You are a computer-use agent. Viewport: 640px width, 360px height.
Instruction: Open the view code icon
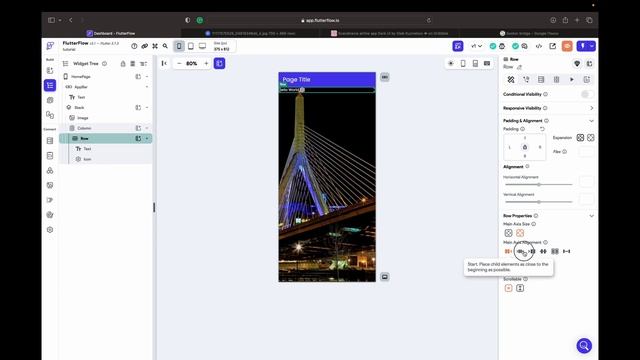[539, 46]
